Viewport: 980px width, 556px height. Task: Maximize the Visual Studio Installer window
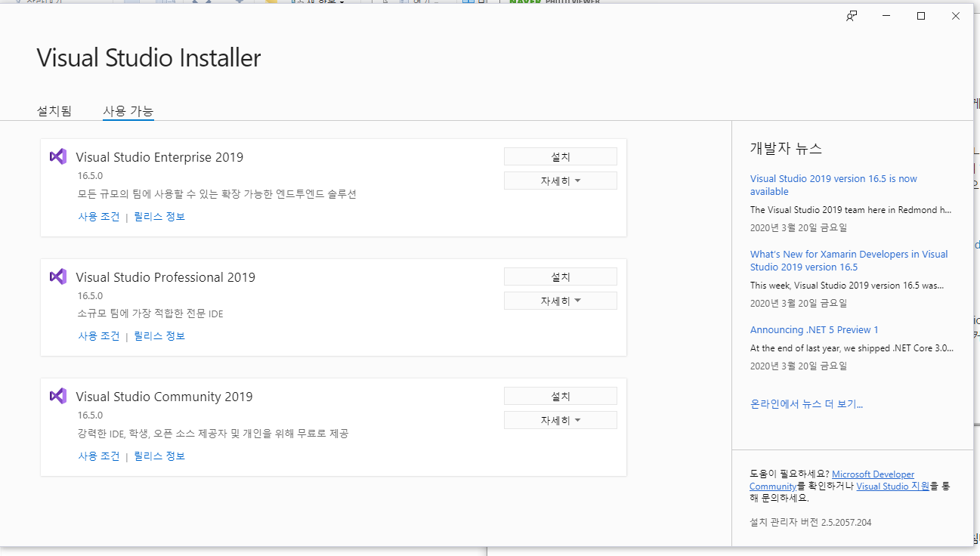(x=921, y=16)
